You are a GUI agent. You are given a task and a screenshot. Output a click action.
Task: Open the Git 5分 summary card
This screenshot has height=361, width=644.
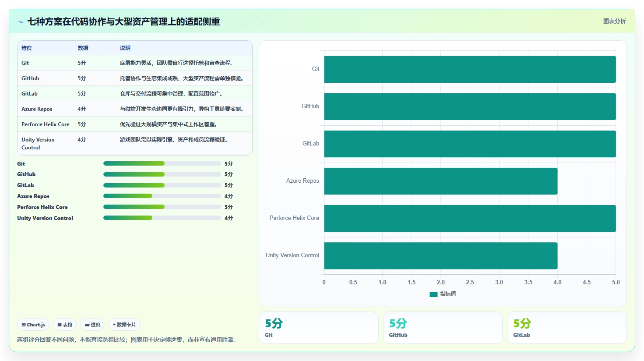coord(319,328)
